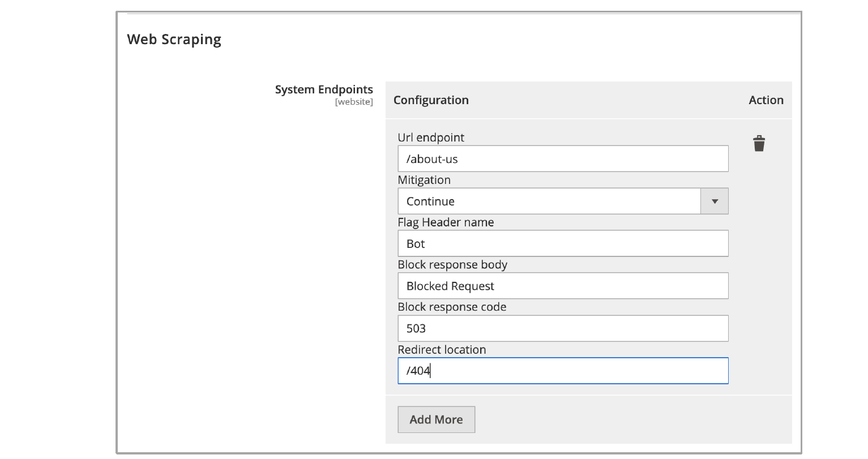
Task: Select the Block response code field showing 503
Action: [563, 328]
